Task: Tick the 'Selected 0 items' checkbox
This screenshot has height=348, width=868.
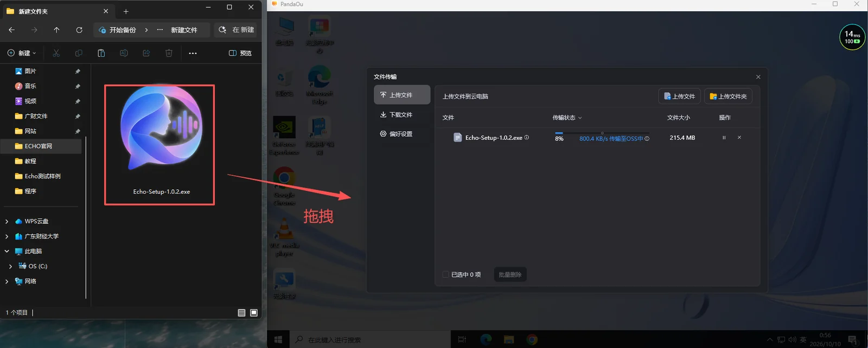Action: click(446, 275)
